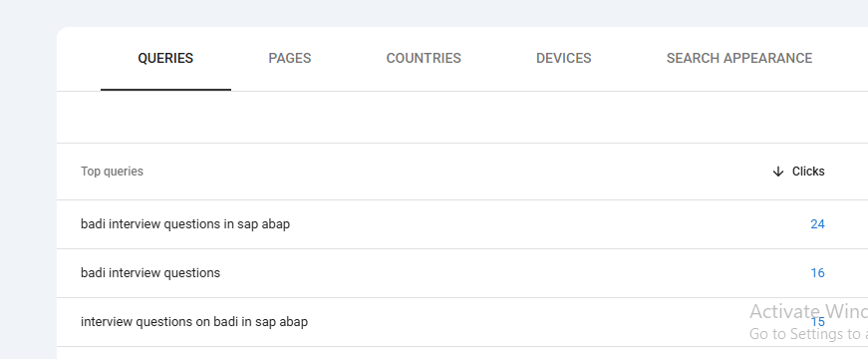The height and width of the screenshot is (359, 868).
Task: Click the Top queries column header
Action: pos(112,172)
